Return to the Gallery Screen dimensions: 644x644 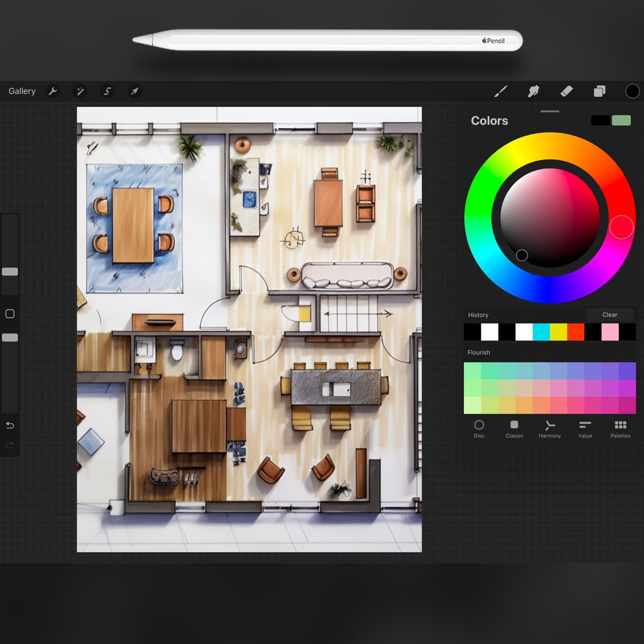(x=22, y=91)
